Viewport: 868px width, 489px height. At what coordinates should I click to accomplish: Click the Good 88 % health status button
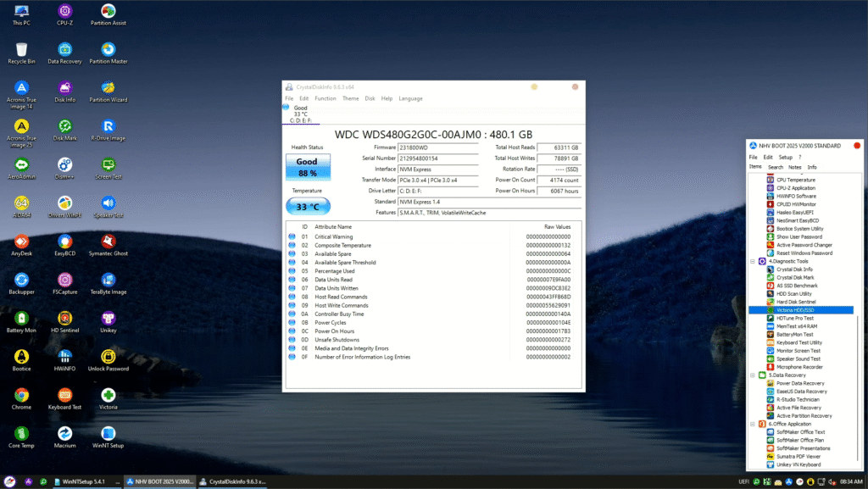click(307, 167)
